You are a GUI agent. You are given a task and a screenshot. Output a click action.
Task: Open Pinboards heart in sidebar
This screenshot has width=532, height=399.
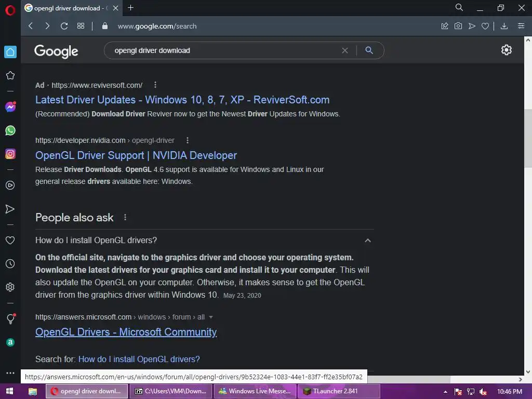(x=10, y=240)
